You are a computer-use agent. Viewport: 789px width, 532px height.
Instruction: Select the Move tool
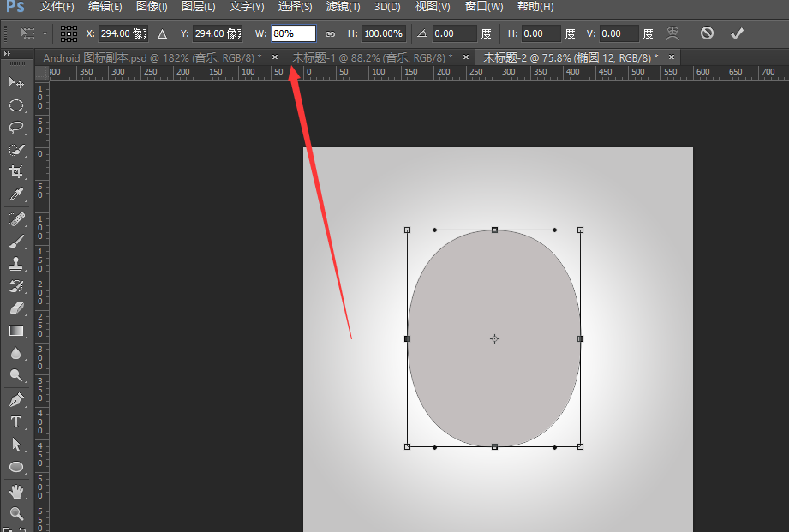[16, 82]
